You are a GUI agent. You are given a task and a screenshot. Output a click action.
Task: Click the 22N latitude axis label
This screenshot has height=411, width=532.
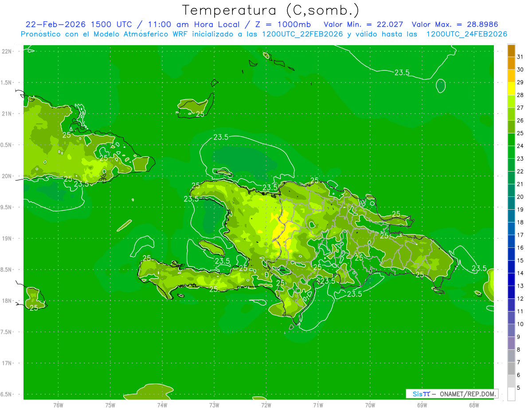[x=7, y=51]
